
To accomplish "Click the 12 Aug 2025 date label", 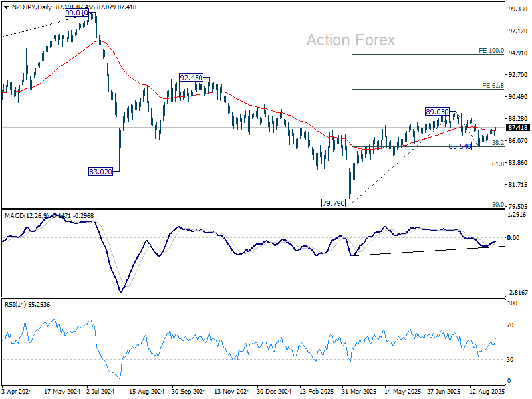I will 487,391.
